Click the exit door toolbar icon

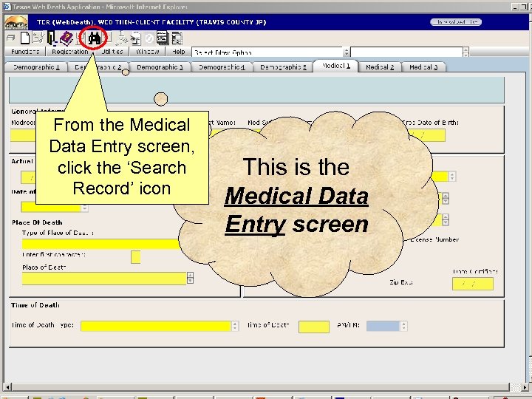(x=52, y=38)
